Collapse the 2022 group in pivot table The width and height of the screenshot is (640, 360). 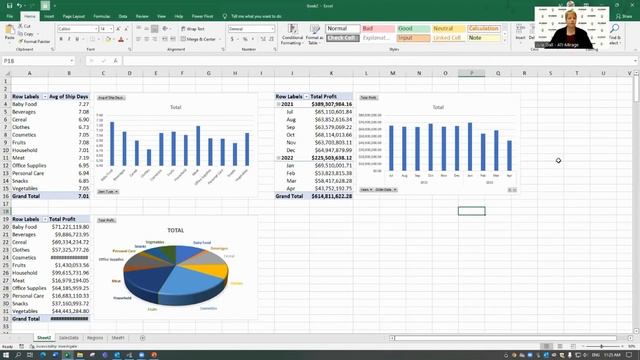coord(279,158)
